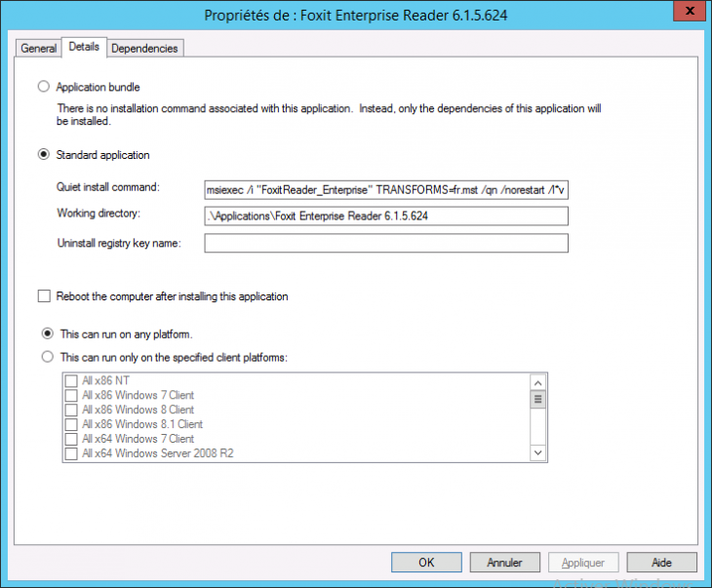Click the Uninstall registry key name field

(386, 243)
